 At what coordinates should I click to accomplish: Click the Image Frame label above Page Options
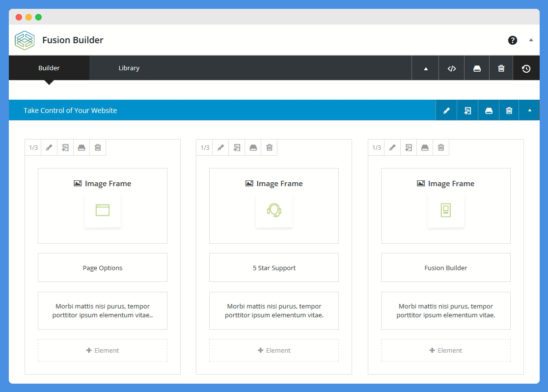click(103, 184)
